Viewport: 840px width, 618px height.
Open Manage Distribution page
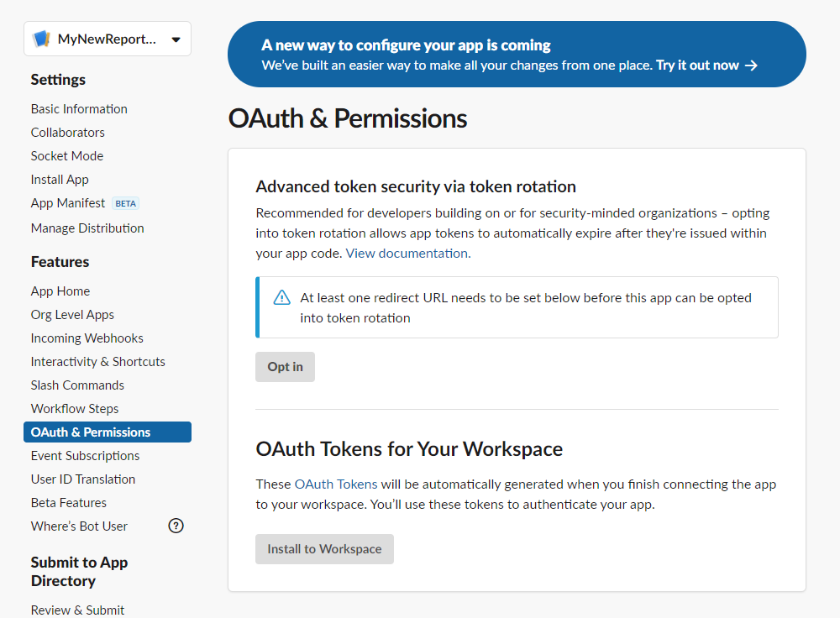[87, 228]
